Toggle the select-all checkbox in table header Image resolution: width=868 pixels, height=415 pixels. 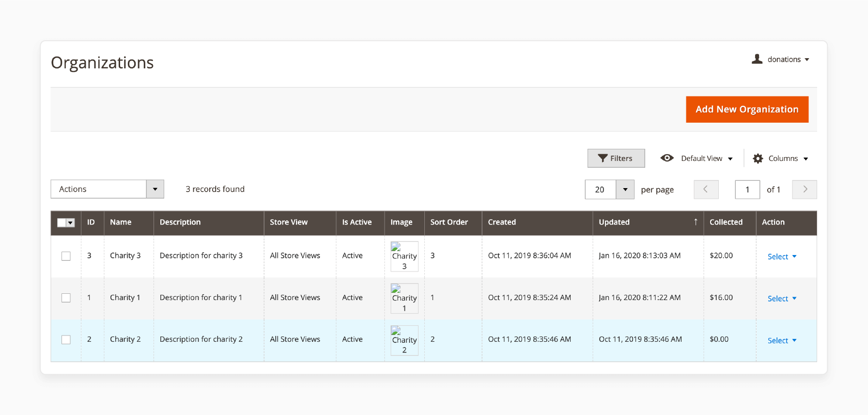(62, 223)
